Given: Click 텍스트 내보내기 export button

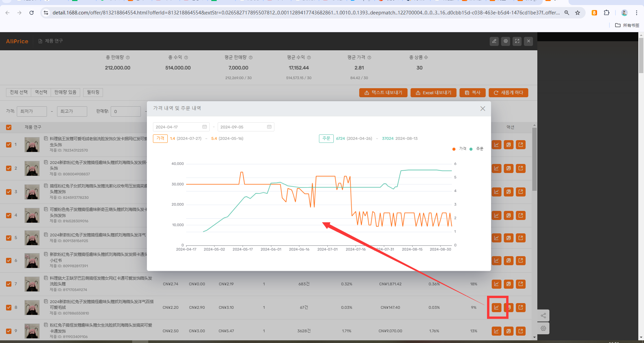Looking at the screenshot, I should click(383, 93).
